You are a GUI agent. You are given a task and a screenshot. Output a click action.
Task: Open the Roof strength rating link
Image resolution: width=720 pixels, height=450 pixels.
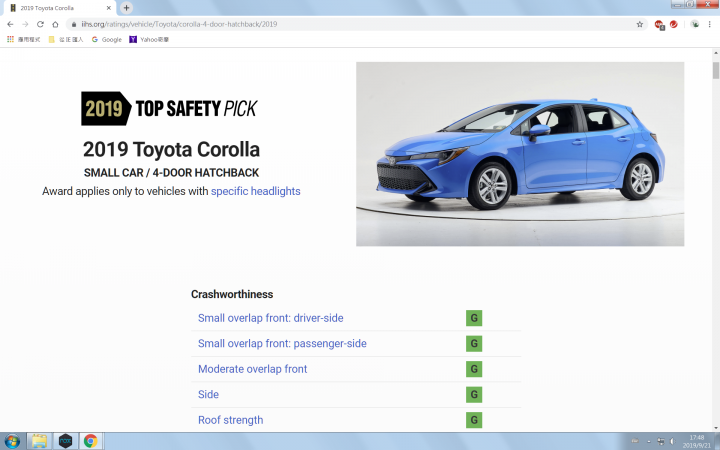231,420
